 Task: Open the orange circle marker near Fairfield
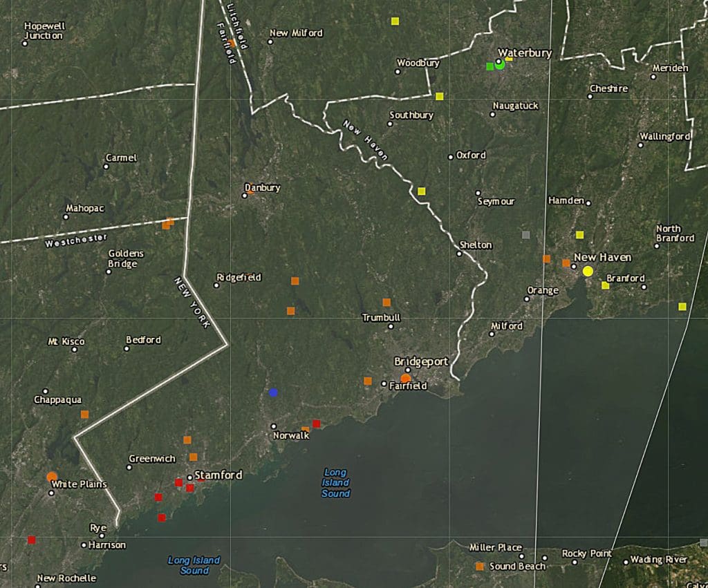(x=404, y=379)
